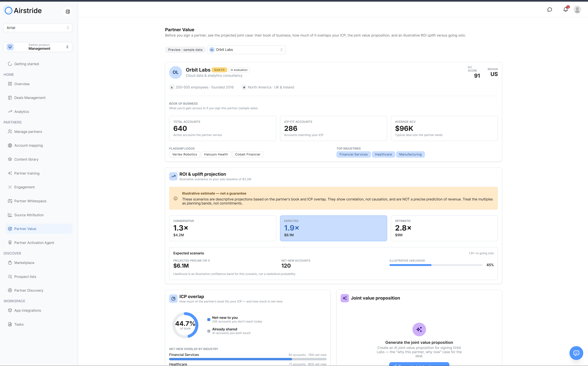
Task: Open the user avatar menu
Action: pos(577,9)
